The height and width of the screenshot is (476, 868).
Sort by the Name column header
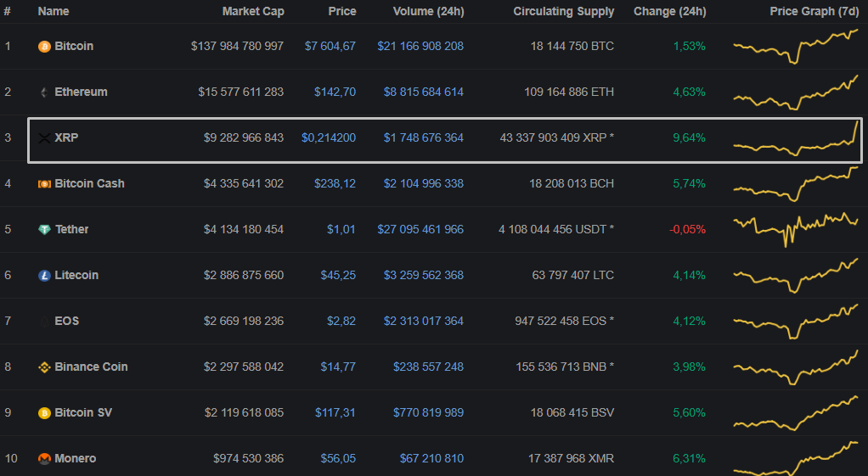pos(54,11)
